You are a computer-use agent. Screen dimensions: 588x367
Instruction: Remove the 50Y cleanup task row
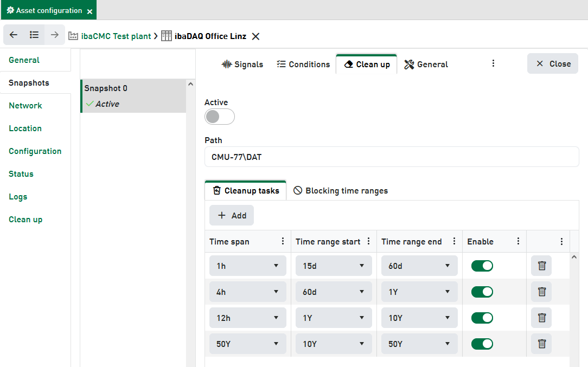click(541, 344)
